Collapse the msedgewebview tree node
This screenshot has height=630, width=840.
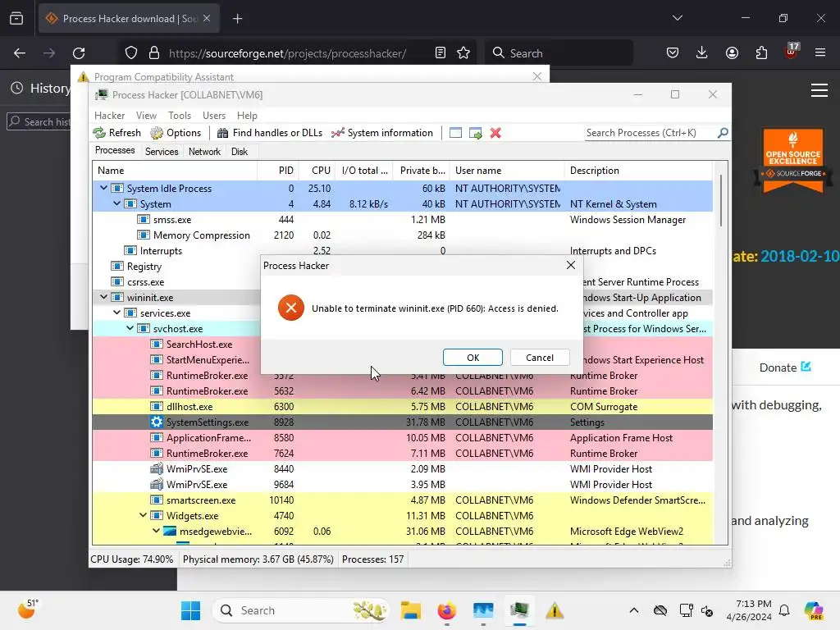point(157,531)
